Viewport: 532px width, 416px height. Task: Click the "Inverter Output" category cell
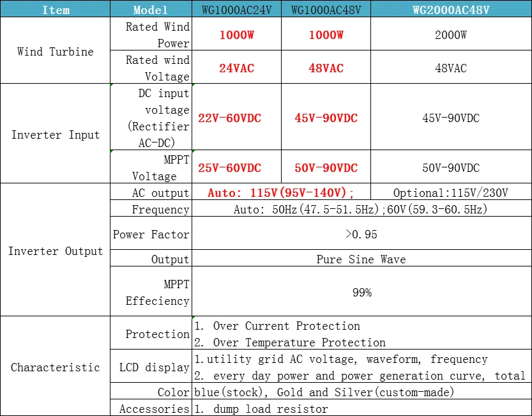(56, 251)
